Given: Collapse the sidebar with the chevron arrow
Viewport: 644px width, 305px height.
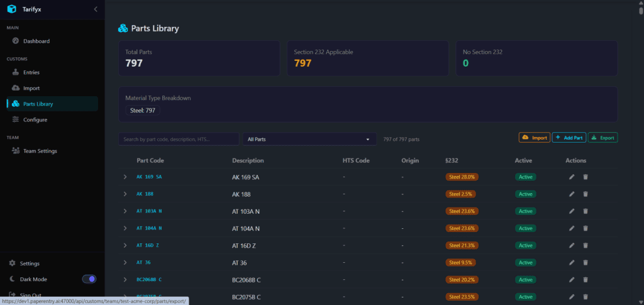Looking at the screenshot, I should coord(95,9).
